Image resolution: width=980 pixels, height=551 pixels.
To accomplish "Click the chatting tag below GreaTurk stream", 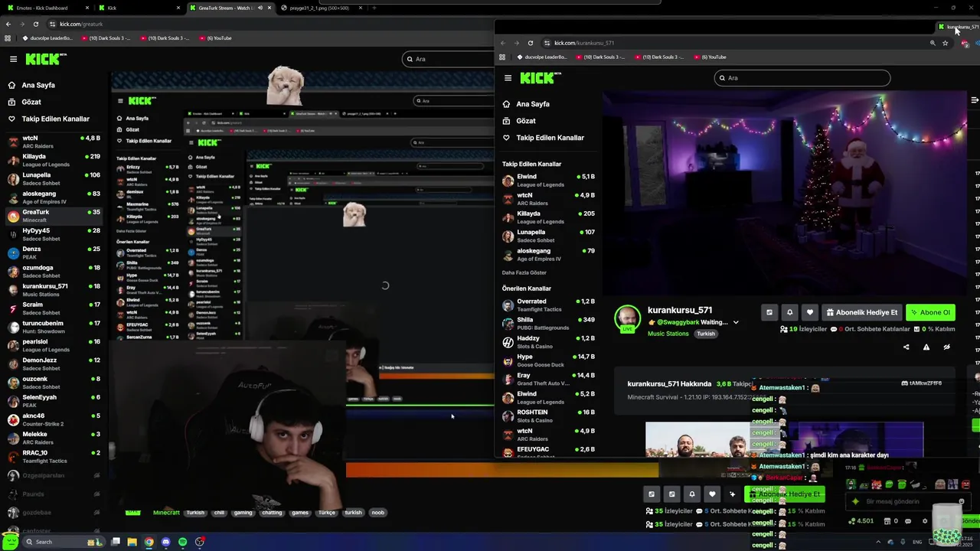I will (x=272, y=513).
